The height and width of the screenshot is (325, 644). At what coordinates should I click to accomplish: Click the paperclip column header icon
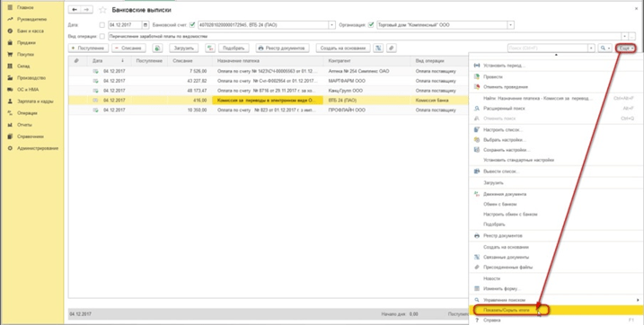coord(76,61)
